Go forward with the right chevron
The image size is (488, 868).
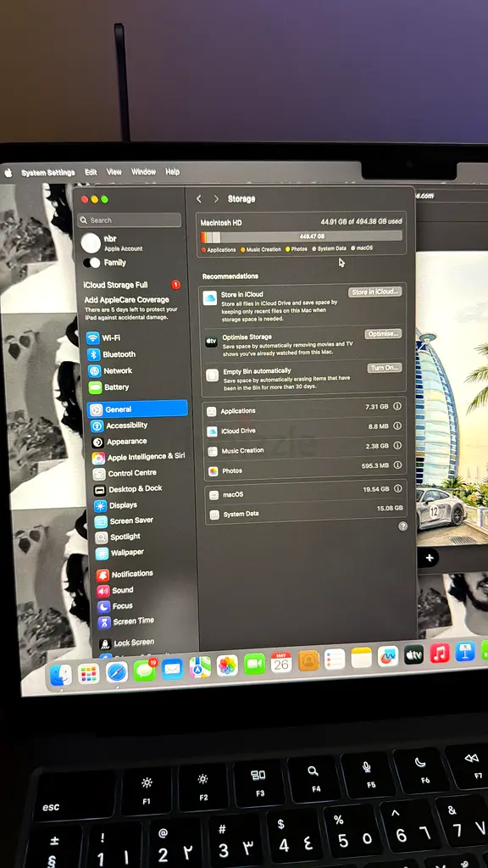pos(216,198)
